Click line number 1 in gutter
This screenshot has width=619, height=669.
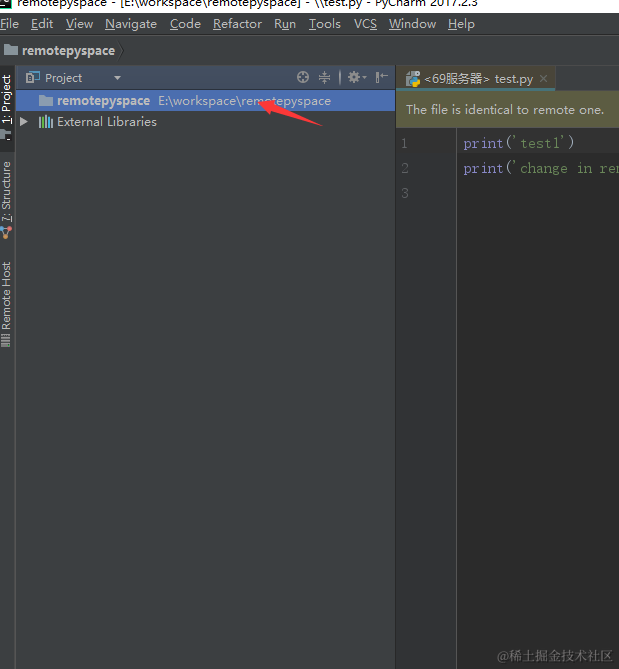pos(404,143)
